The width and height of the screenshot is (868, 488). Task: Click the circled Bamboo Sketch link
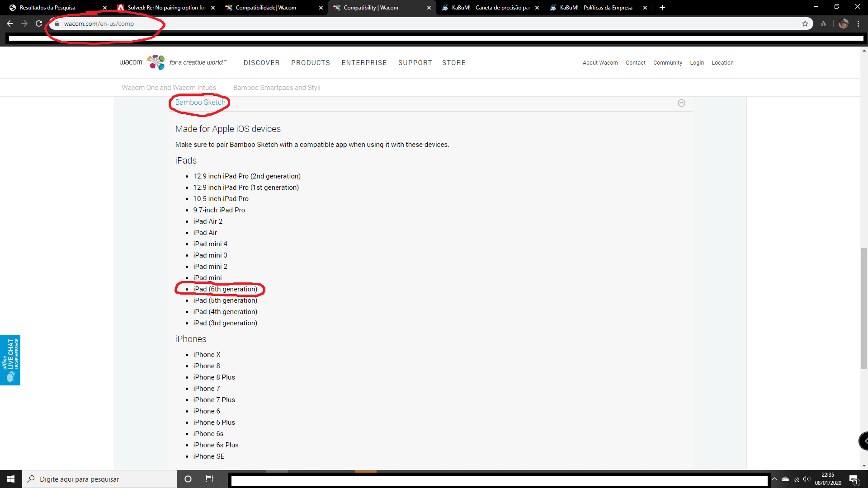click(200, 103)
